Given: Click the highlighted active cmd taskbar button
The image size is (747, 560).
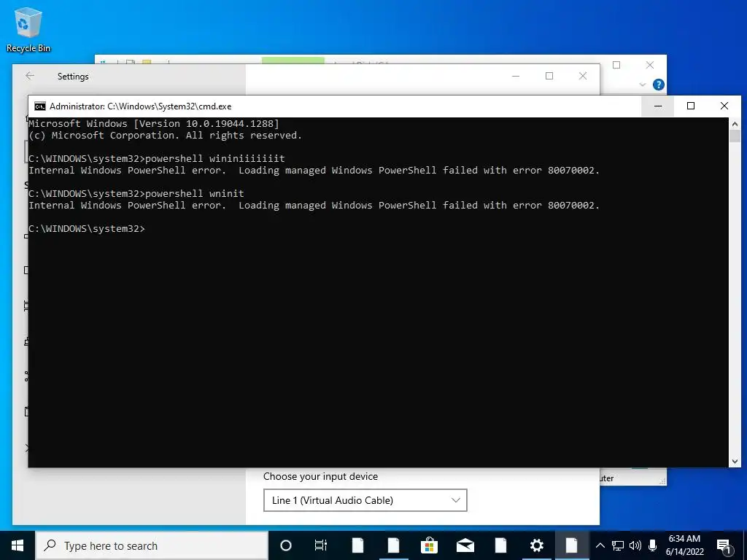Looking at the screenshot, I should coord(572,545).
